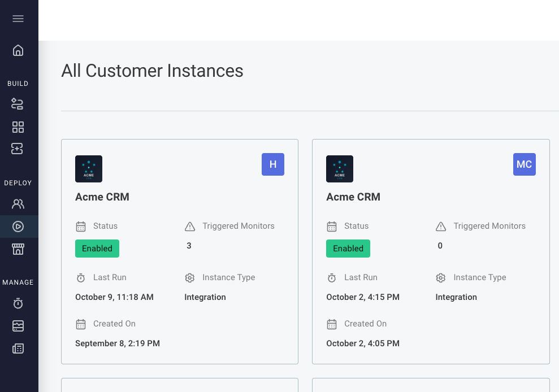The height and width of the screenshot is (392, 559).
Task: Select the highlighted Instances play icon
Action: pyautogui.click(x=18, y=226)
